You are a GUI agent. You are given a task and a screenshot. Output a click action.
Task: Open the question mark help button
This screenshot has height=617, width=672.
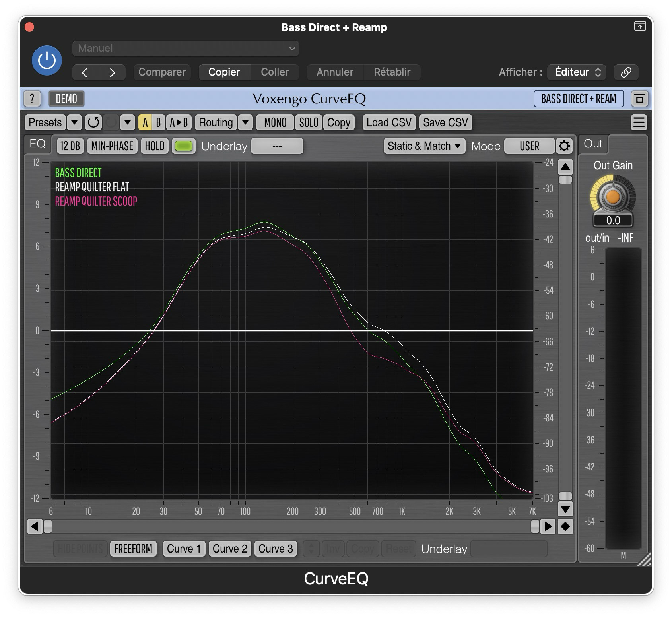click(x=32, y=99)
